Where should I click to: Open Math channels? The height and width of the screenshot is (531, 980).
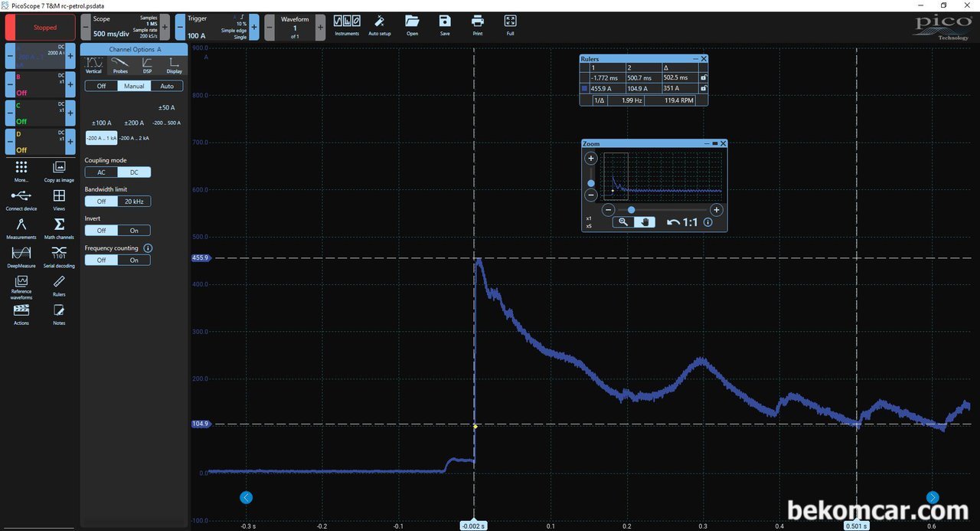coord(59,228)
